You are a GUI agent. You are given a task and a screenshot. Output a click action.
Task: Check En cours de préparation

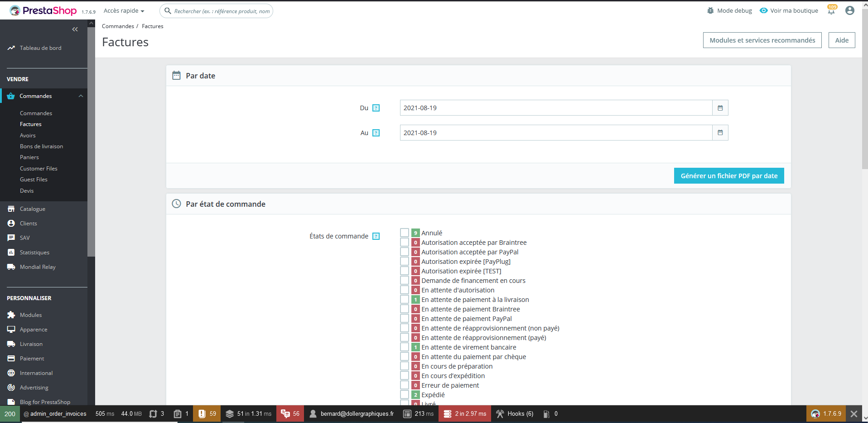405,366
